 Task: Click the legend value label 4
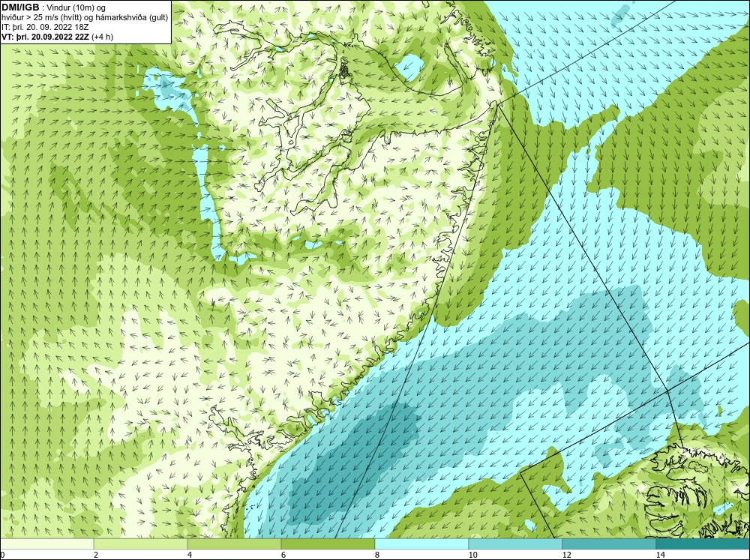[x=190, y=555]
